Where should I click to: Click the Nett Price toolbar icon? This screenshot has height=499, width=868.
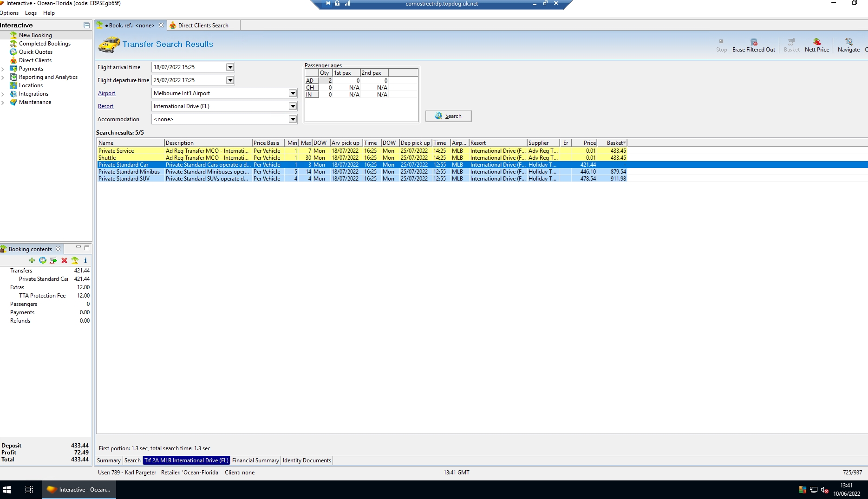click(x=817, y=42)
